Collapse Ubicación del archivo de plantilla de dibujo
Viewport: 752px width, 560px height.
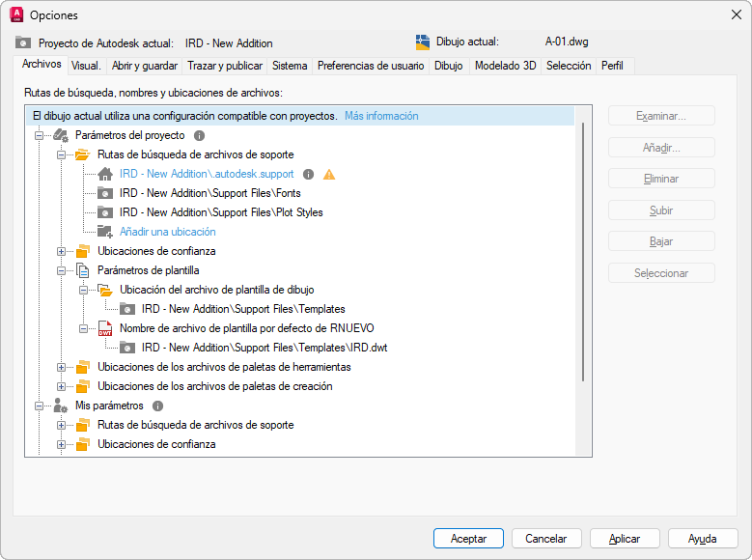click(83, 290)
